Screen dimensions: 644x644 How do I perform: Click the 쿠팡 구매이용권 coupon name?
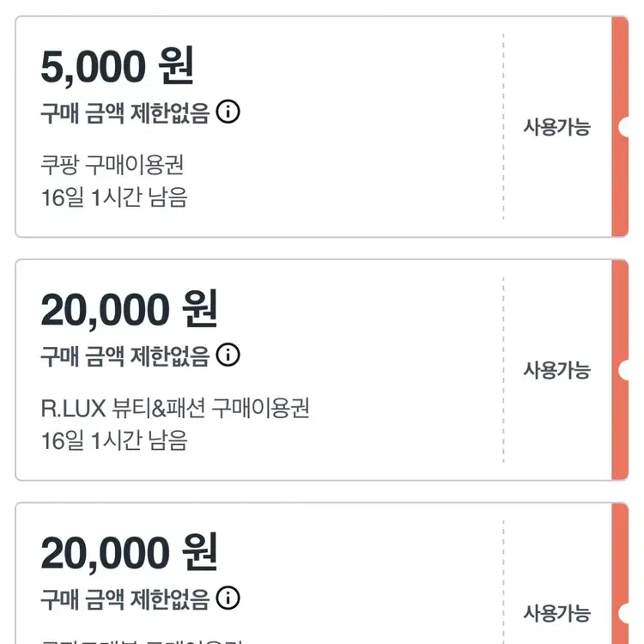point(112,163)
